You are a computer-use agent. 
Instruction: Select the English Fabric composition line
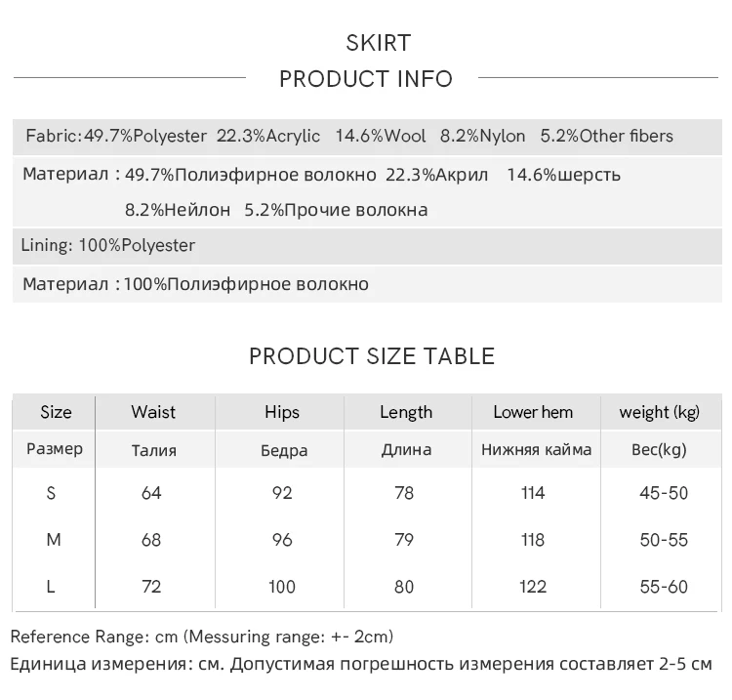coord(348,137)
